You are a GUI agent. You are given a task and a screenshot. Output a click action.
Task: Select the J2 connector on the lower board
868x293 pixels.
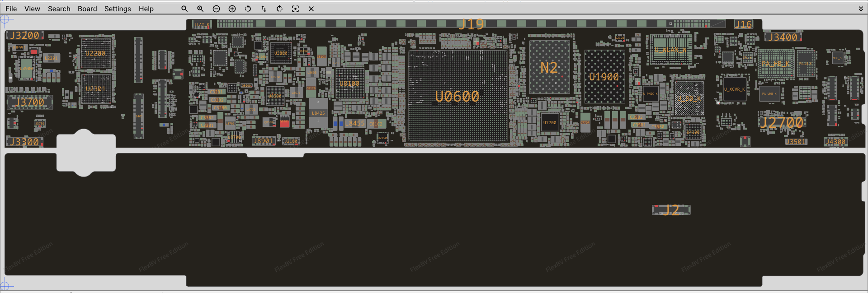(x=671, y=209)
